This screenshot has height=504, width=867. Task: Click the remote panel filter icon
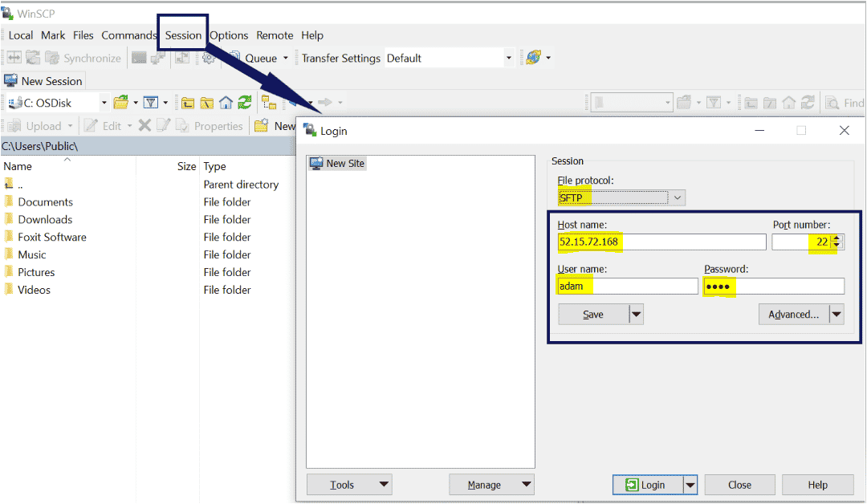point(714,102)
